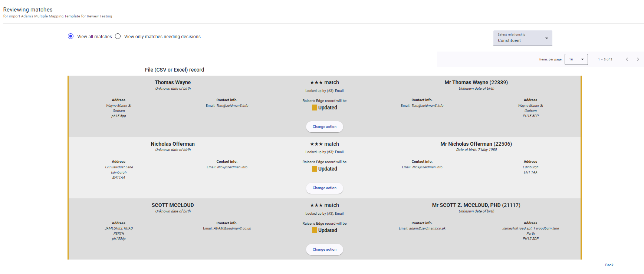Select the View all matches radio button

pos(71,36)
